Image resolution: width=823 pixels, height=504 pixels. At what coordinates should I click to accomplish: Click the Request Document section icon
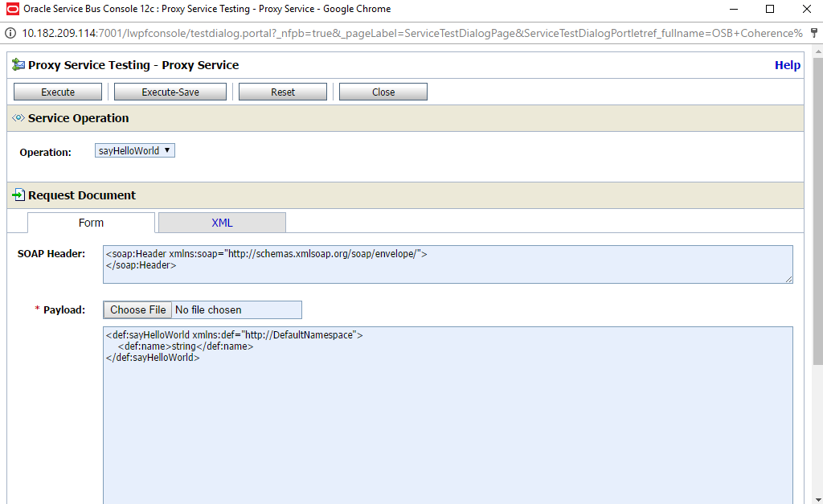pos(18,195)
